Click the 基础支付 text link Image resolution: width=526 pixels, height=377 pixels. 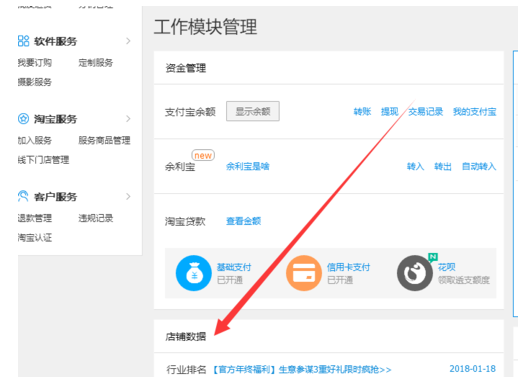(x=234, y=267)
